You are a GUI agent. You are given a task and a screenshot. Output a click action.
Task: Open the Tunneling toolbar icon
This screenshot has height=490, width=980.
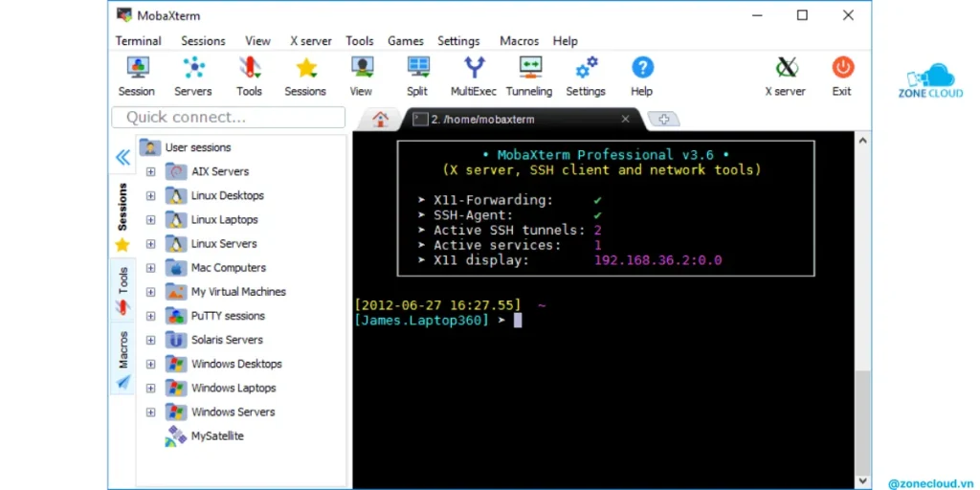[x=530, y=68]
